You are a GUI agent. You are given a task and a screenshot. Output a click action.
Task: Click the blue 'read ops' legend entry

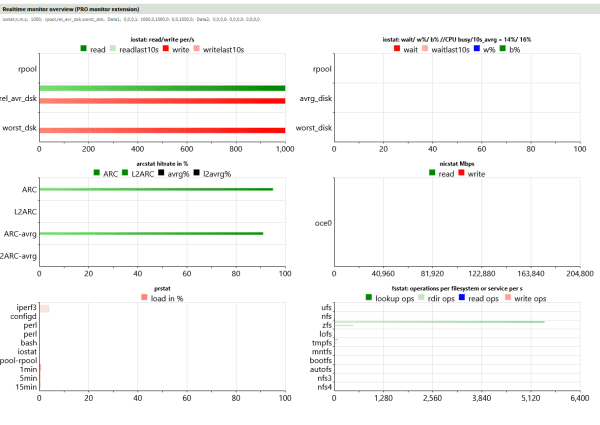coord(479,298)
